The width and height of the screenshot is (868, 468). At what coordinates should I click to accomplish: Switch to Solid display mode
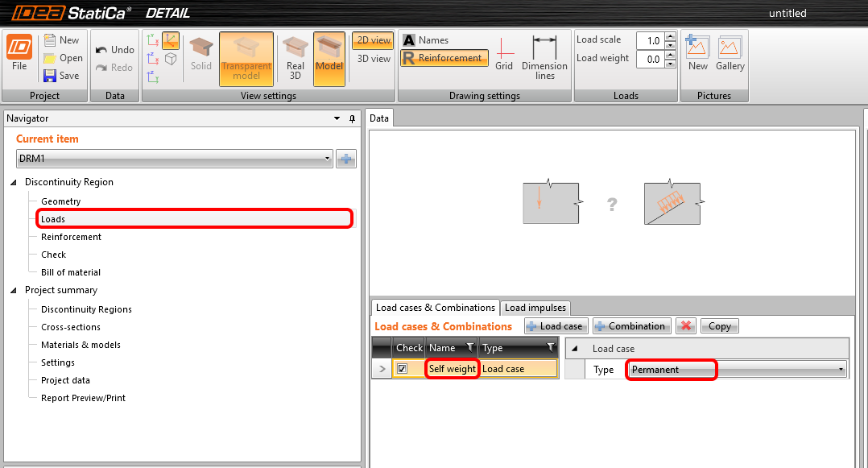click(201, 54)
